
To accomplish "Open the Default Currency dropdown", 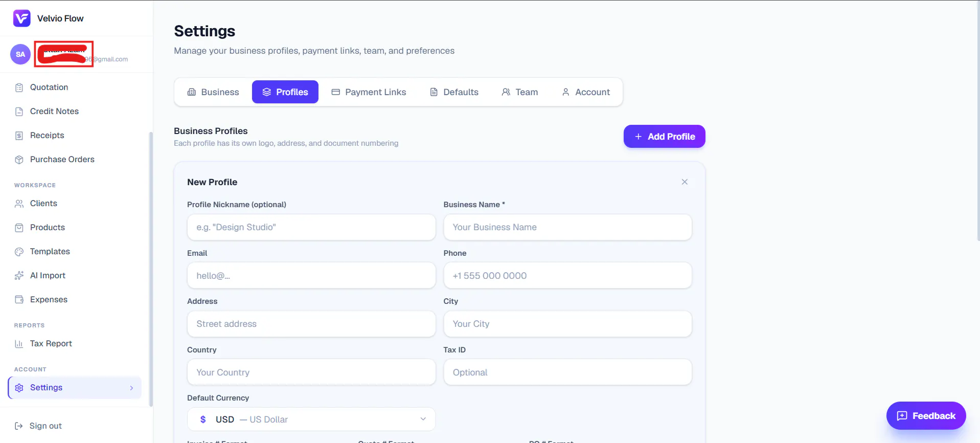I will 311,419.
